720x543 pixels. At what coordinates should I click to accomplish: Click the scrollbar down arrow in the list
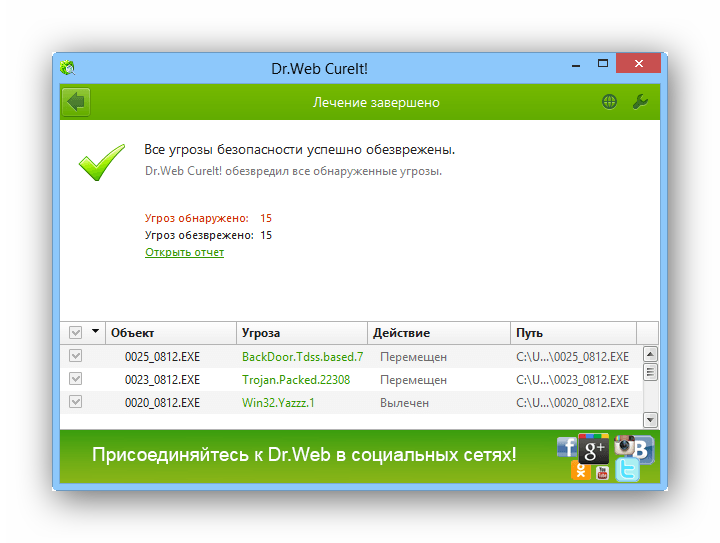pyautogui.click(x=650, y=419)
